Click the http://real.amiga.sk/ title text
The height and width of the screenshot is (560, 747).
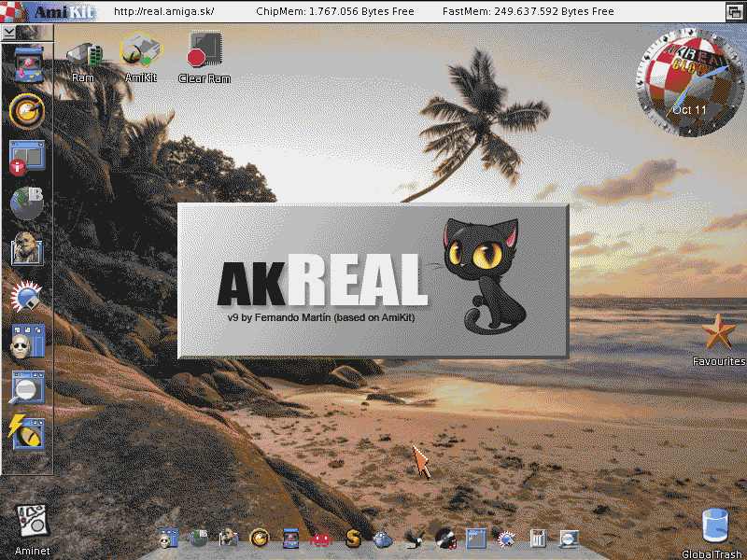click(x=164, y=11)
